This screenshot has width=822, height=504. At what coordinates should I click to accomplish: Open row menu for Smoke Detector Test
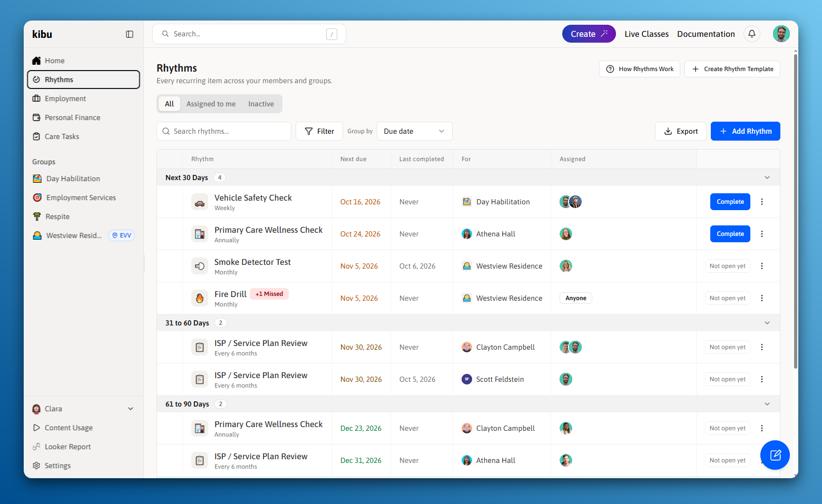(x=762, y=266)
